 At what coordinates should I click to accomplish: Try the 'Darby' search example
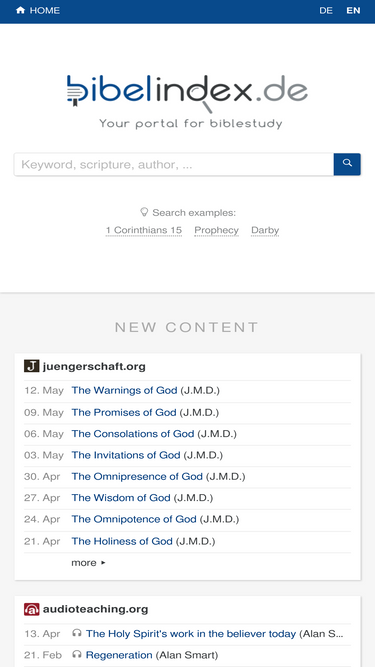[265, 231]
